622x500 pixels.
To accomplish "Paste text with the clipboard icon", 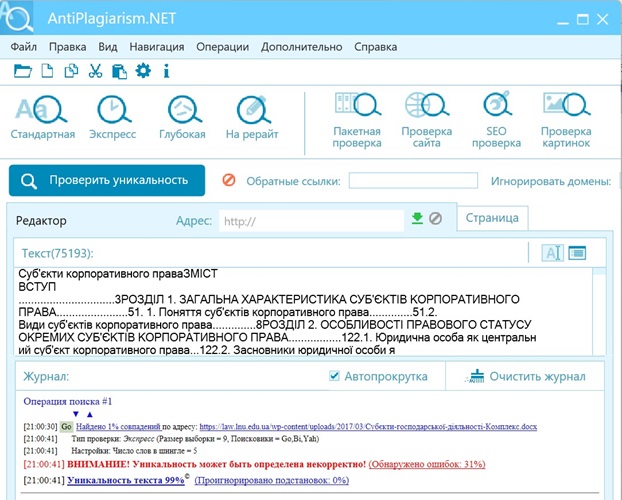I will click(119, 71).
